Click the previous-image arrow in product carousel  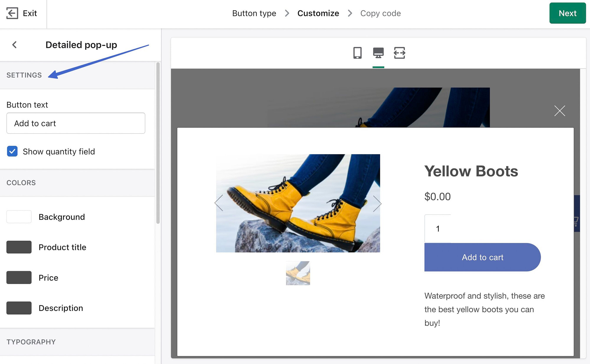218,203
